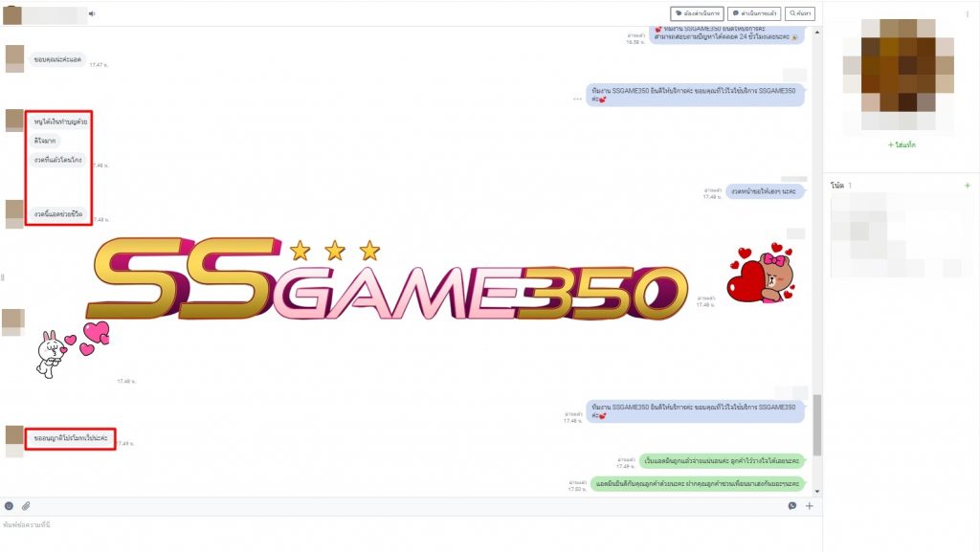The height and width of the screenshot is (552, 980).
Task: Click the message ขออนุญาติโปรโมทเว็ปนะคะ
Action: (x=71, y=438)
